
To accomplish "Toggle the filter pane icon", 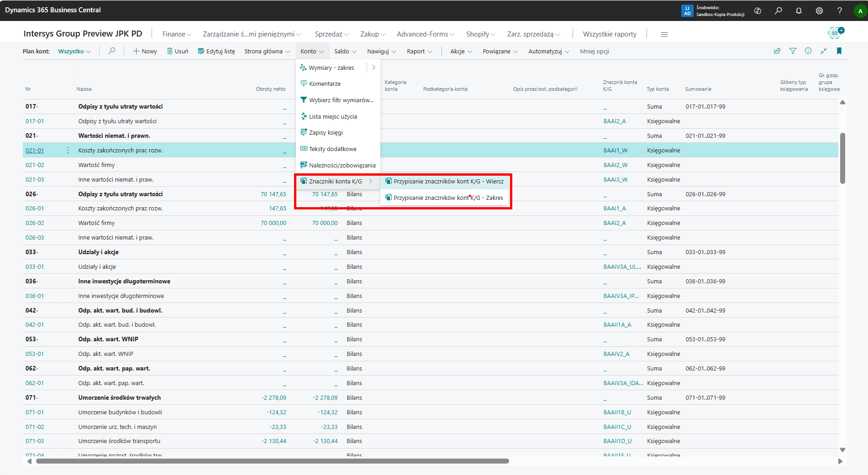I will pos(793,51).
